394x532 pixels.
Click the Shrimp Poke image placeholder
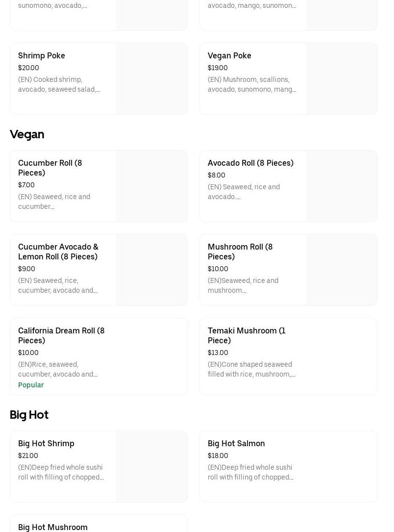tap(152, 79)
